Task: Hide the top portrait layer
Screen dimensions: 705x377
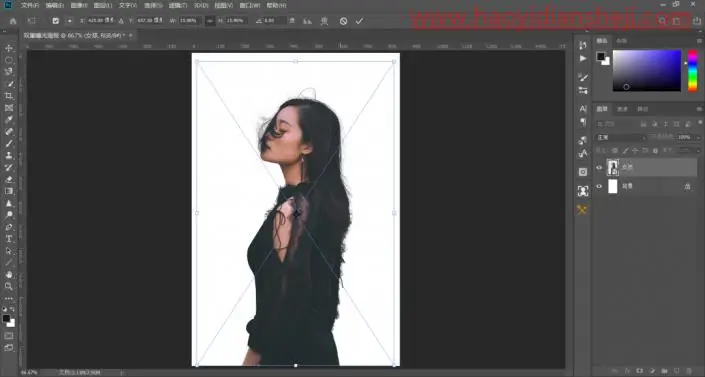Action: click(x=599, y=167)
